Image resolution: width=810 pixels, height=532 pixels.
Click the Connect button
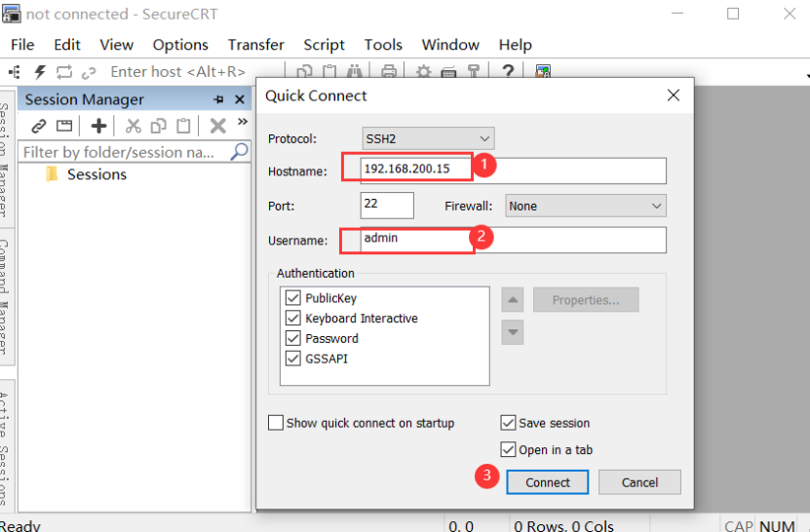coord(548,482)
